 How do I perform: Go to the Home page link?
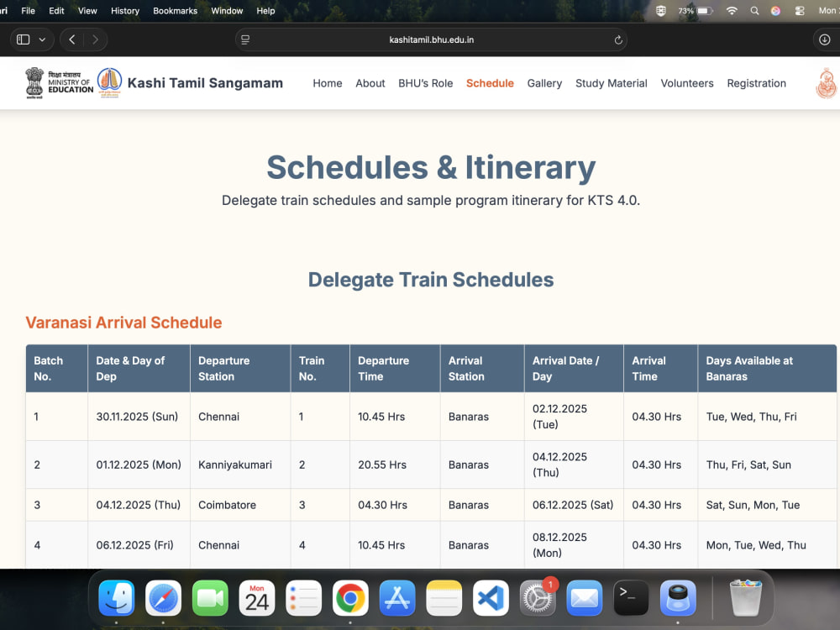pos(328,83)
